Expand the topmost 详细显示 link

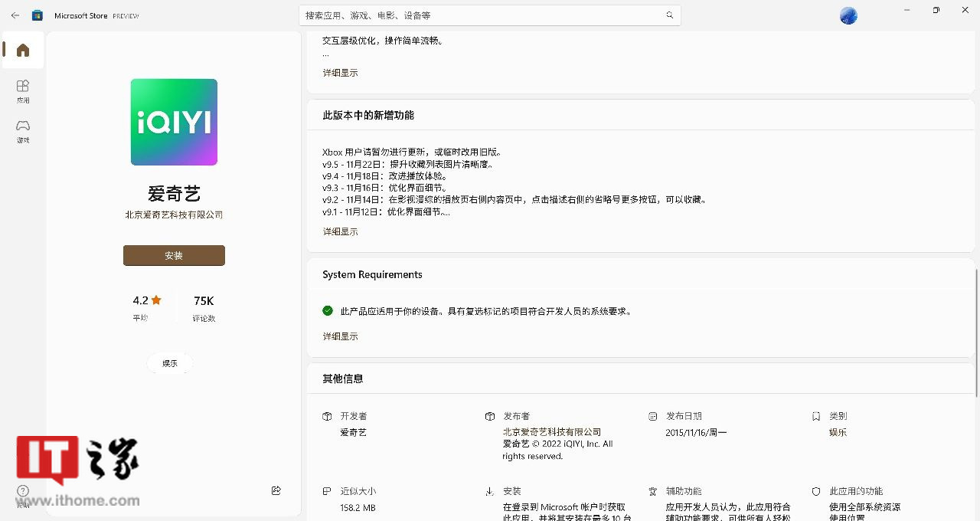pos(340,73)
